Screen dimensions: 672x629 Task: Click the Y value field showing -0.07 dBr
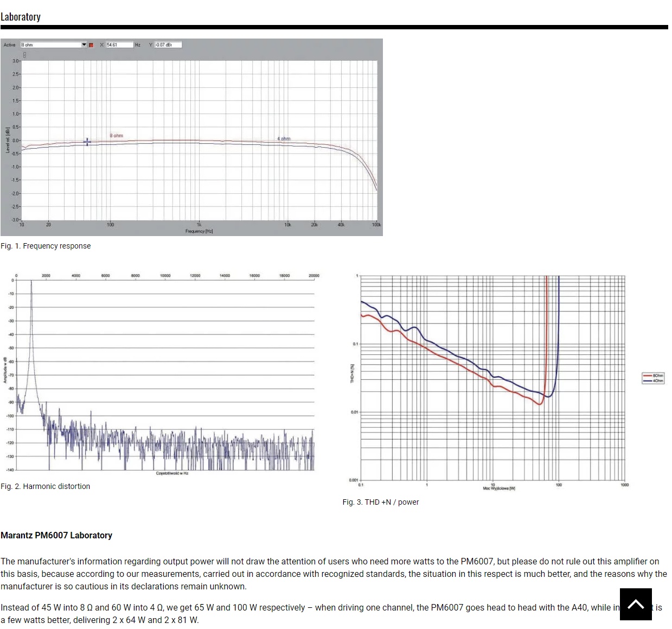(x=168, y=45)
